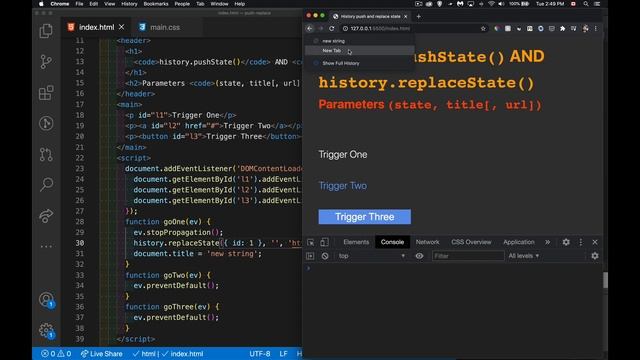
Task: Expand more DevTools tabs chevron
Action: pyautogui.click(x=547, y=242)
